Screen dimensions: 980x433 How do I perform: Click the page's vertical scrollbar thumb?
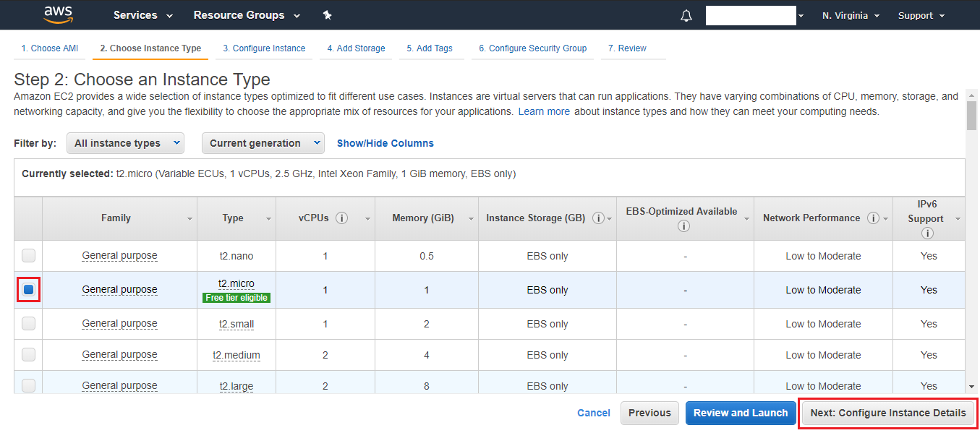[x=971, y=116]
